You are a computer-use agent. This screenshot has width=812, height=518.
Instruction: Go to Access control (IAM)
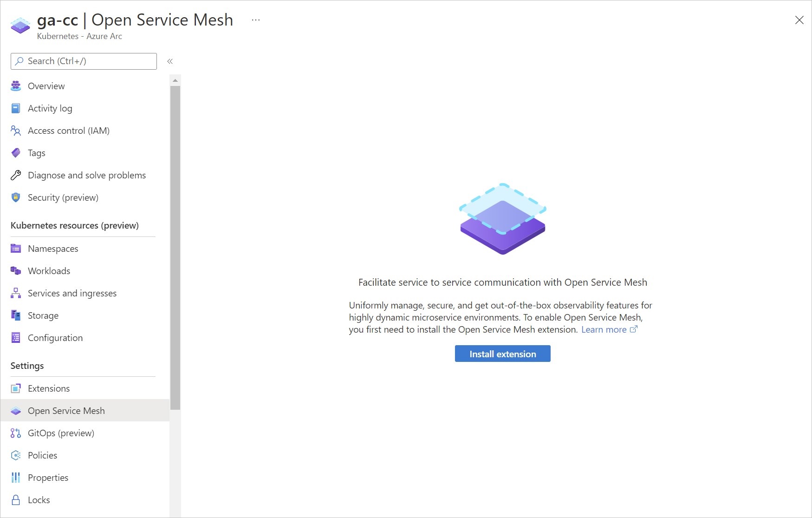(85, 131)
